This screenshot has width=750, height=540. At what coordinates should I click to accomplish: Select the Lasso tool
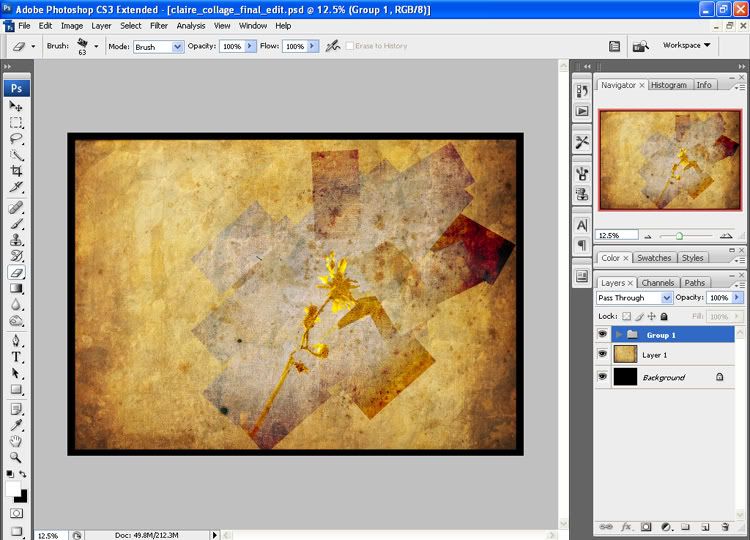click(16, 139)
